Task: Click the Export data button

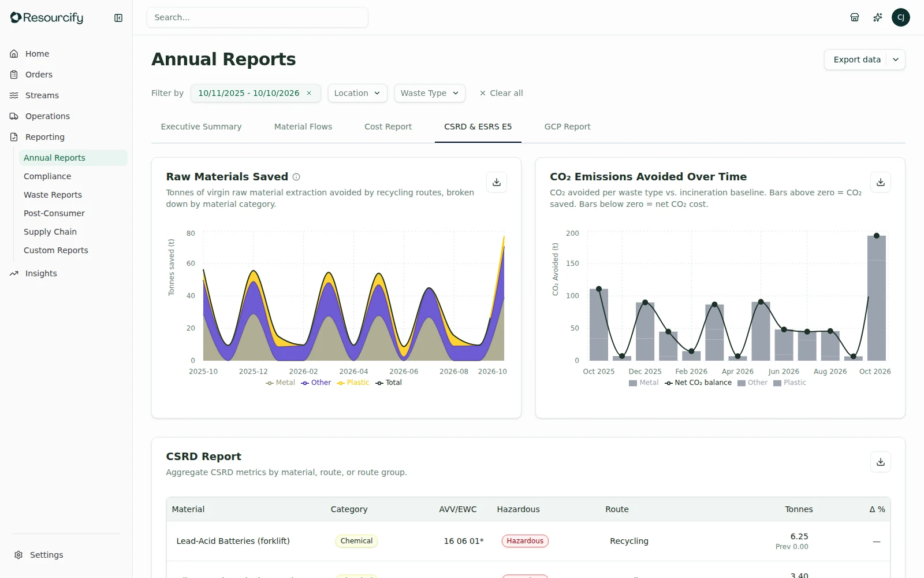Action: [857, 60]
